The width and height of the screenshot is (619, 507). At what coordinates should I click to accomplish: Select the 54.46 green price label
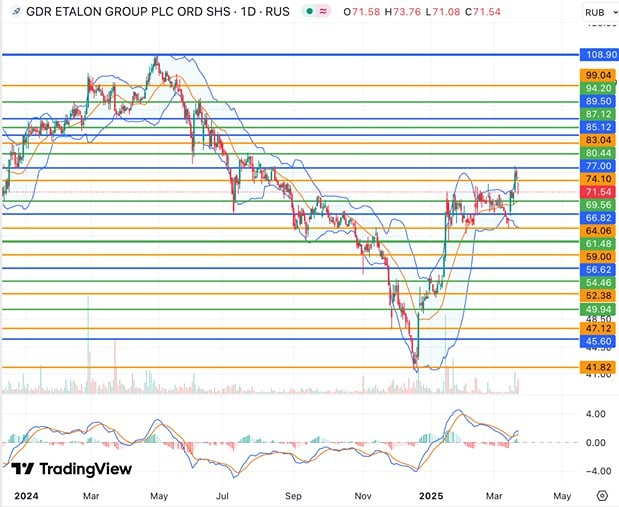pos(598,283)
